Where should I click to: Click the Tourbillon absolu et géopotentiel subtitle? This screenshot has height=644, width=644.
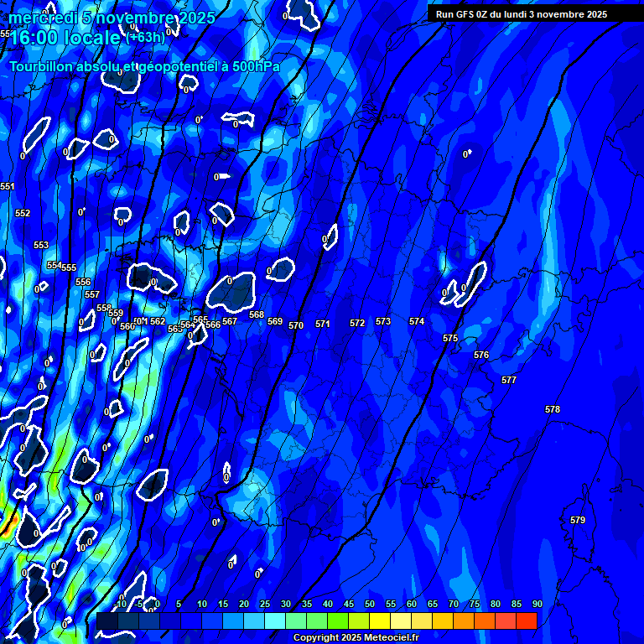click(x=144, y=66)
